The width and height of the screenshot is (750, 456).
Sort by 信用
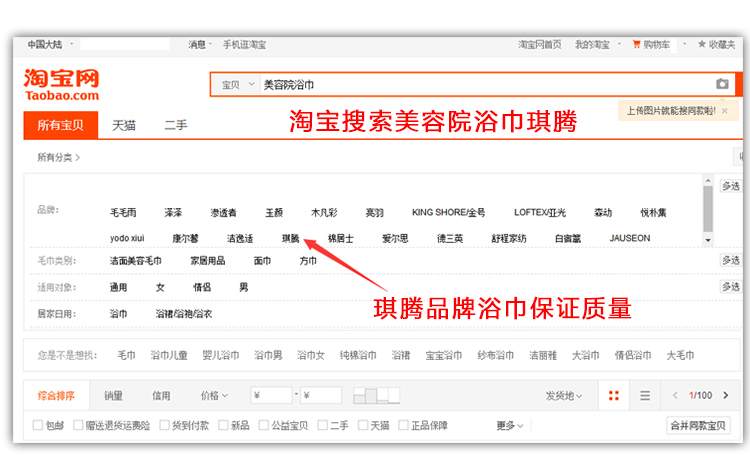click(x=161, y=396)
